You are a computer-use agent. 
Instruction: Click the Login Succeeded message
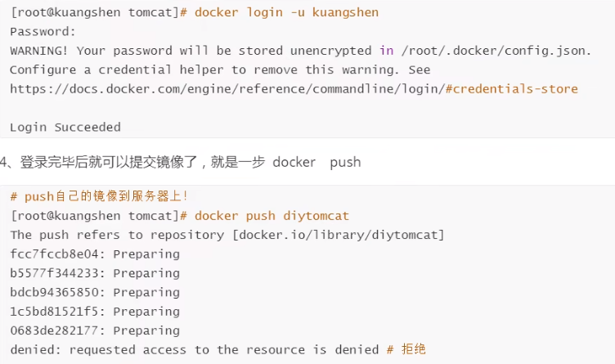65,127
